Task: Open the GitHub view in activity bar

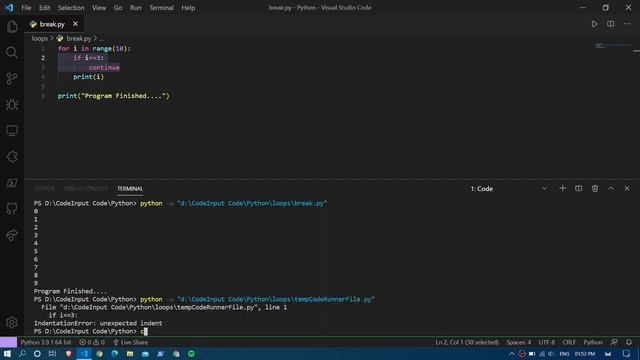Action: point(12,209)
